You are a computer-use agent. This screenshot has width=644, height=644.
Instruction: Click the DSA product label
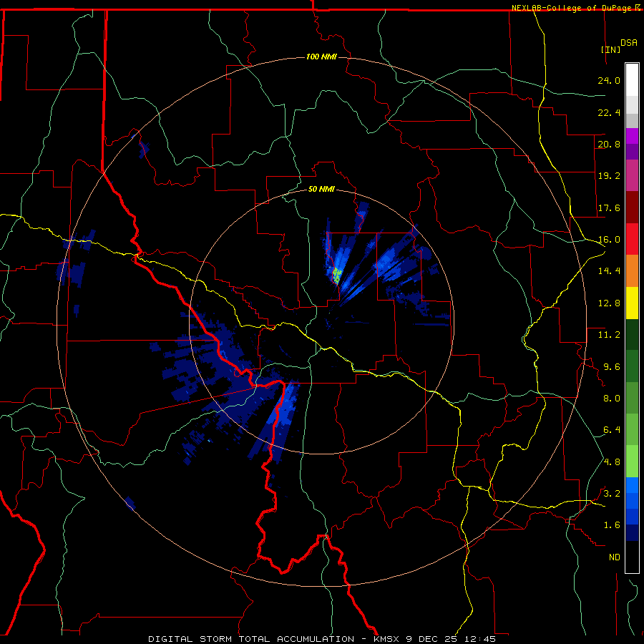(629, 43)
